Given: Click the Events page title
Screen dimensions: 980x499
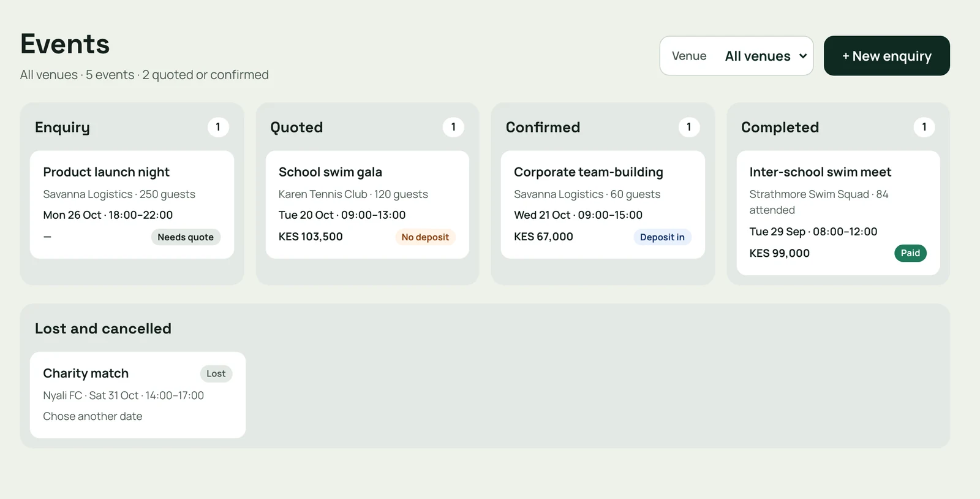Looking at the screenshot, I should [x=65, y=44].
